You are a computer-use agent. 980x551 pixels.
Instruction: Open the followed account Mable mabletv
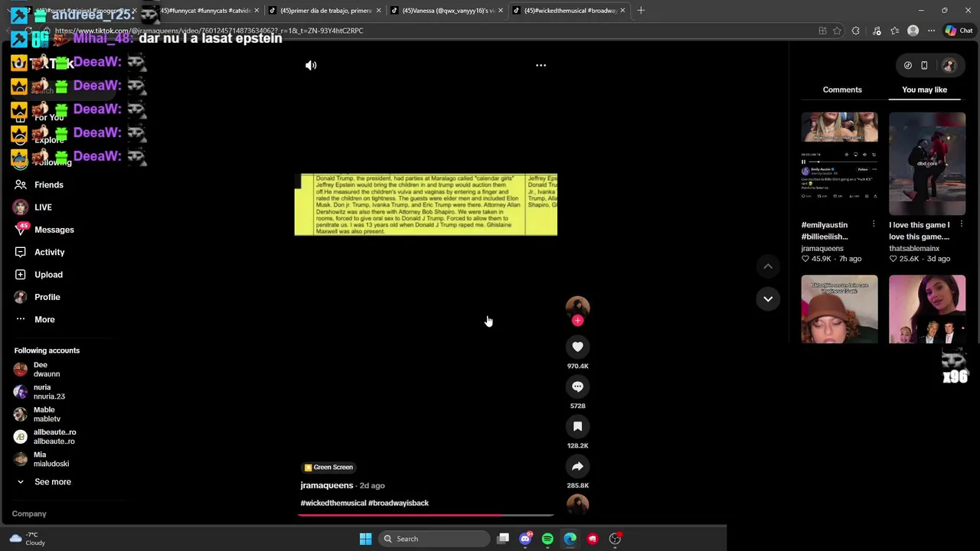(x=46, y=414)
